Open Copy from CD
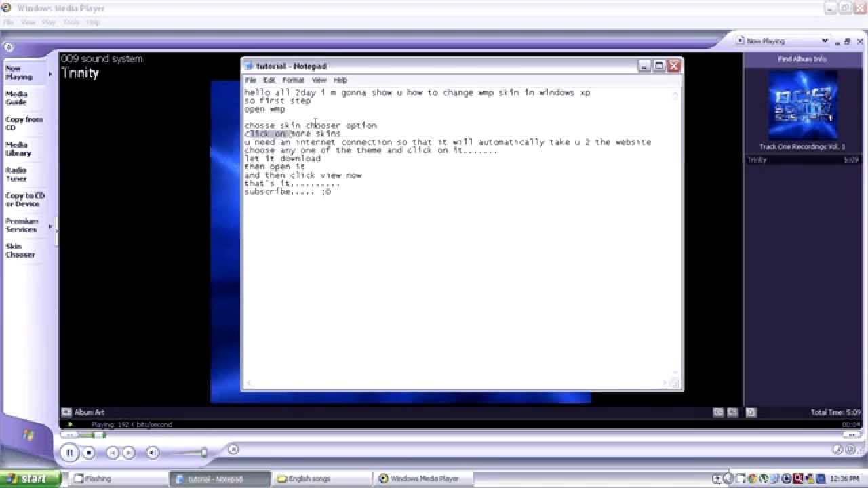The height and width of the screenshot is (488, 868). [24, 123]
